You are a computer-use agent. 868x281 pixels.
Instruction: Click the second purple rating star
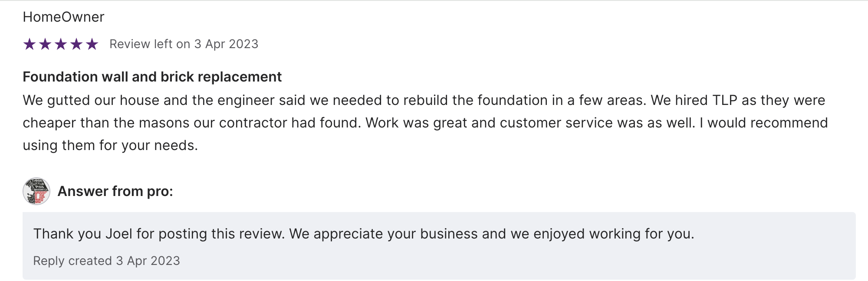pos(45,44)
